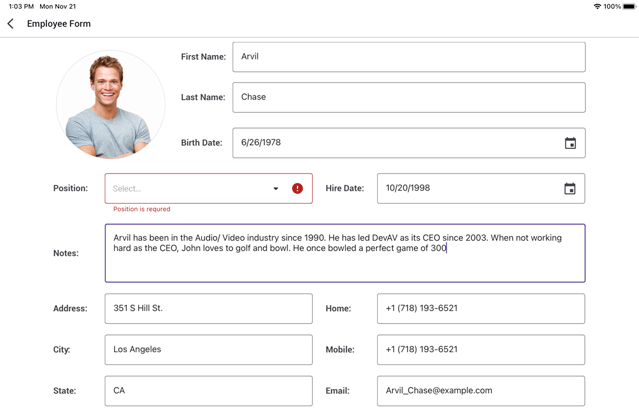Open the Birth Date calendar picker
The height and width of the screenshot is (412, 639).
570,143
